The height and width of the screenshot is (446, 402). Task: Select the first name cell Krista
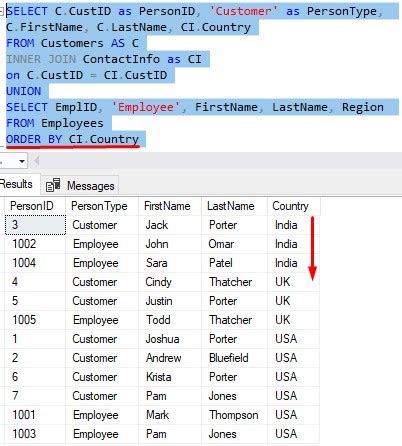pos(170,377)
